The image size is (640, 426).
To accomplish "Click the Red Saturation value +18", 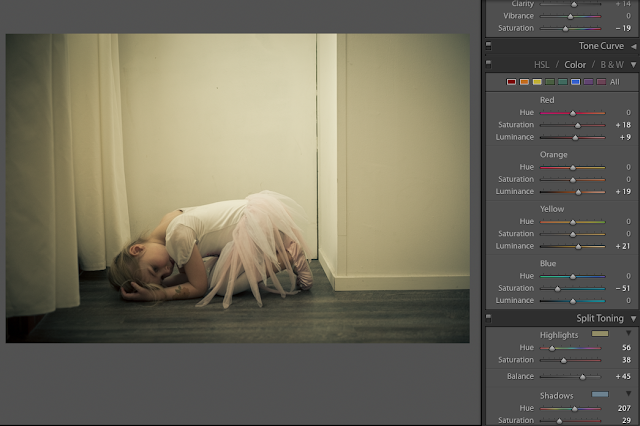I will [623, 125].
